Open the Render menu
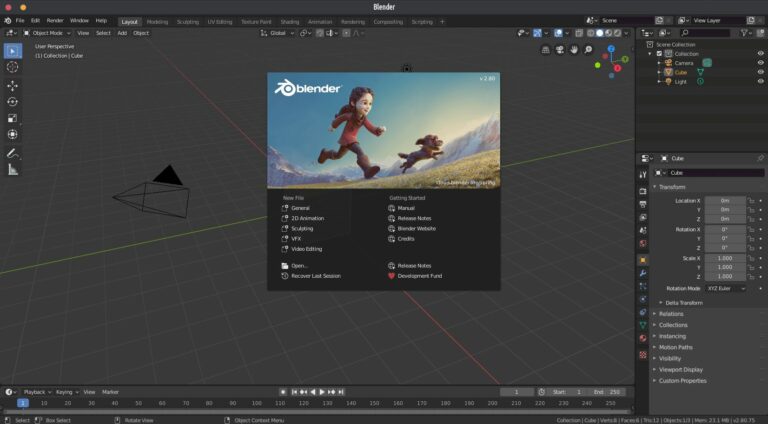The image size is (768, 424). coord(55,20)
